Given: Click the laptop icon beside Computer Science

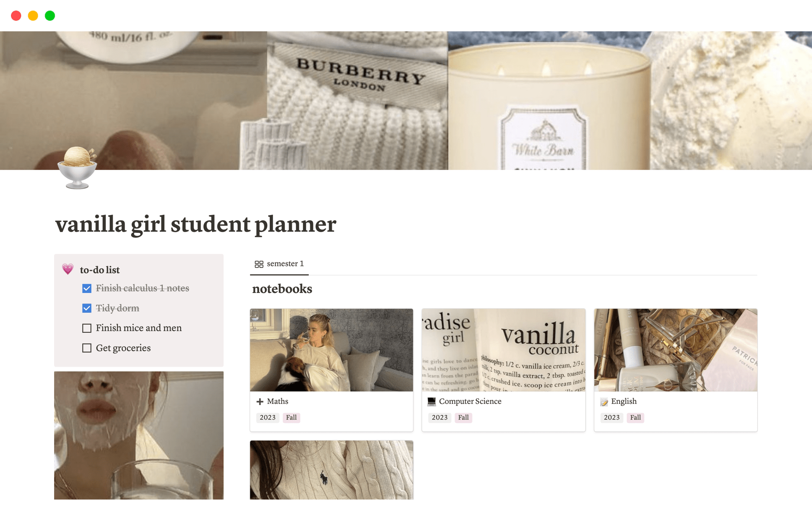Looking at the screenshot, I should pos(431,401).
